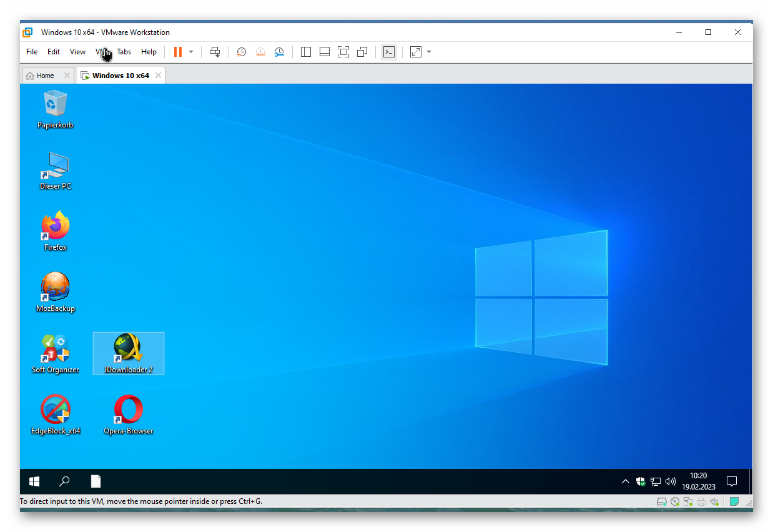Open the File menu
The width and height of the screenshot is (773, 532).
[x=32, y=52]
